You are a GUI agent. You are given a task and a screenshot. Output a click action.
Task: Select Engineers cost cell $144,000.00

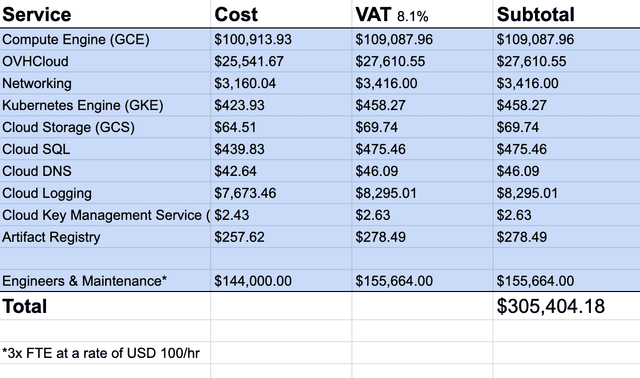click(281, 281)
